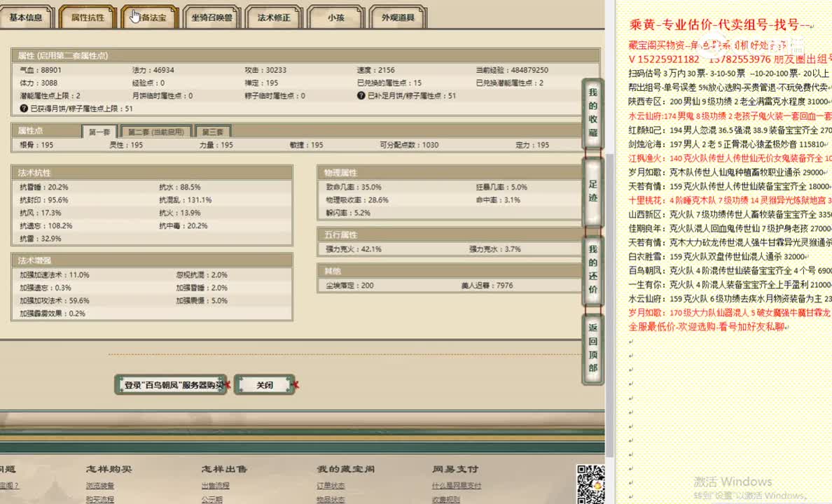
Task: Click the 红颜知己 line in document window
Action: click(x=730, y=130)
